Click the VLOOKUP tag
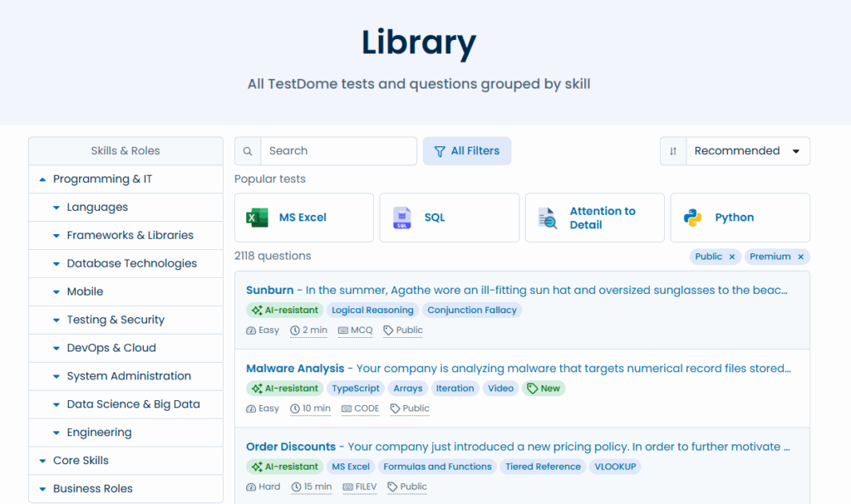 (615, 467)
